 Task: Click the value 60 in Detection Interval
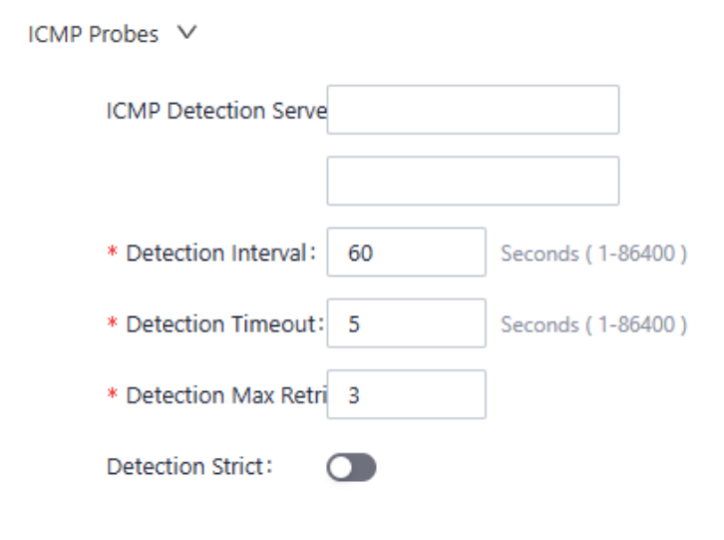point(360,254)
